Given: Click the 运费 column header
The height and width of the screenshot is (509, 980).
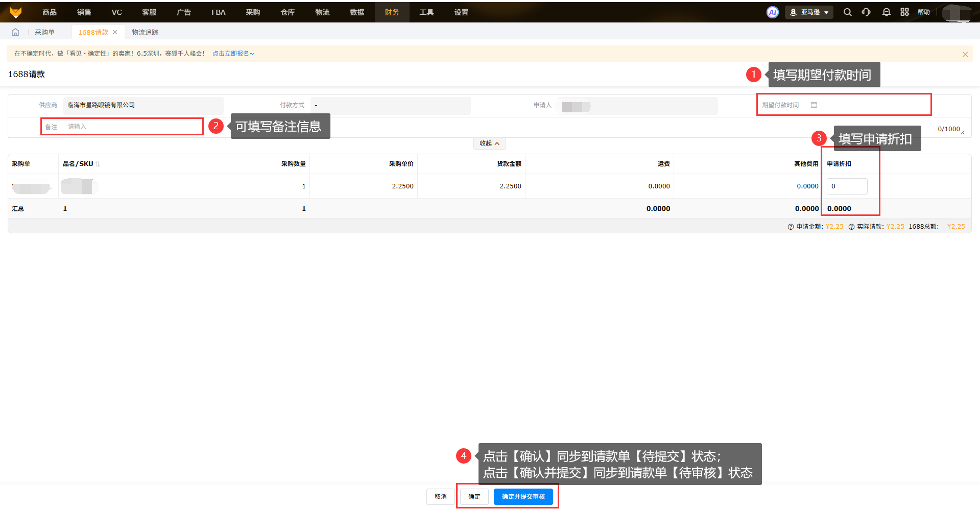Looking at the screenshot, I should [x=664, y=164].
